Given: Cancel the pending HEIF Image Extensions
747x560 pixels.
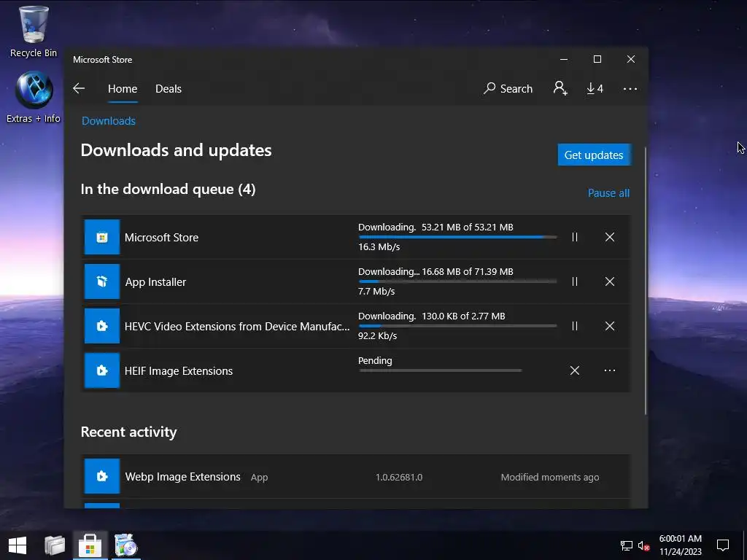Looking at the screenshot, I should tap(575, 370).
